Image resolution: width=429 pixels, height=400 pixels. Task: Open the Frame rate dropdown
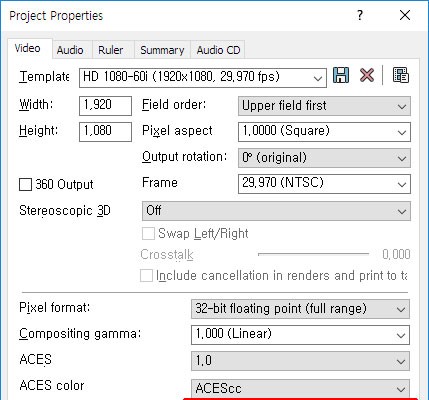coord(324,184)
